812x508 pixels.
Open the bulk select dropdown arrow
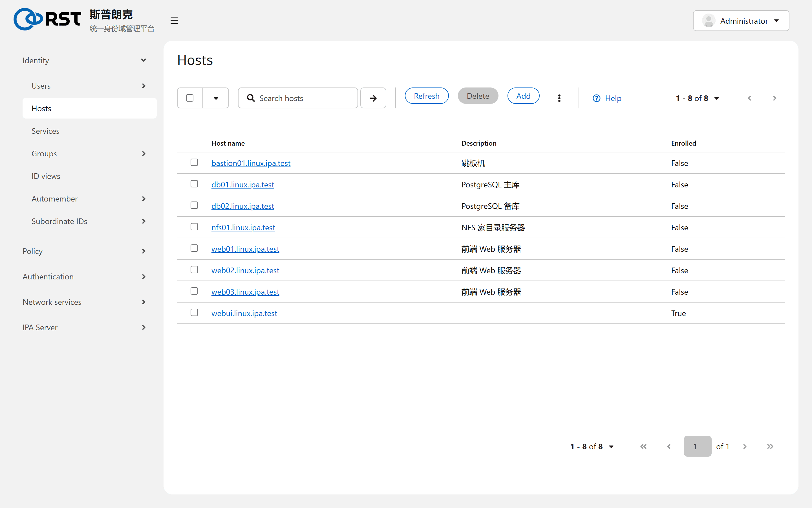[216, 98]
